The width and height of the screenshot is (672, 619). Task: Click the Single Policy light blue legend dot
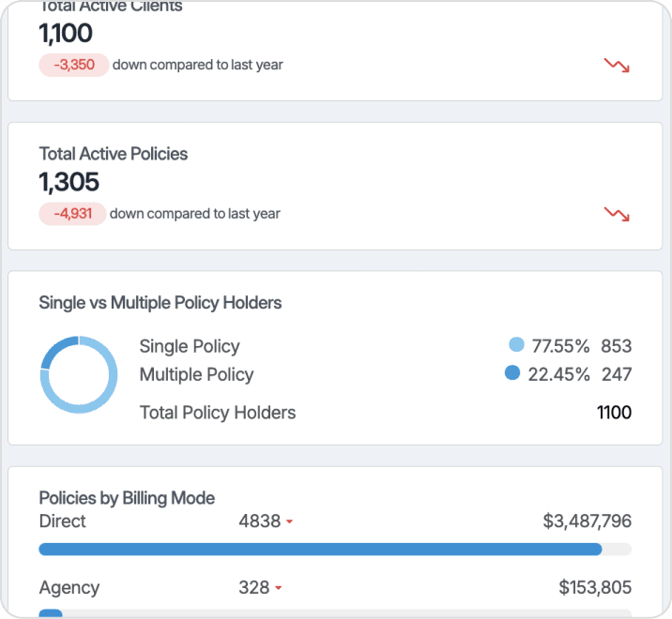tap(516, 345)
